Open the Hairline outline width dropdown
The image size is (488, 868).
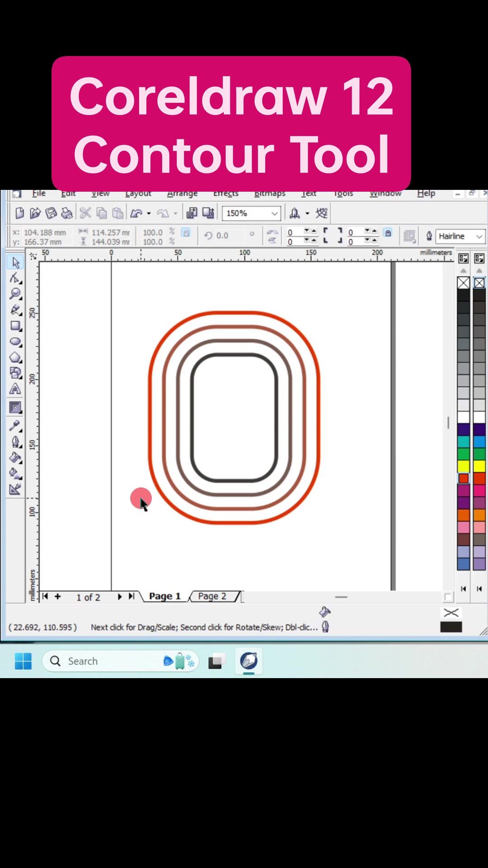pyautogui.click(x=479, y=236)
